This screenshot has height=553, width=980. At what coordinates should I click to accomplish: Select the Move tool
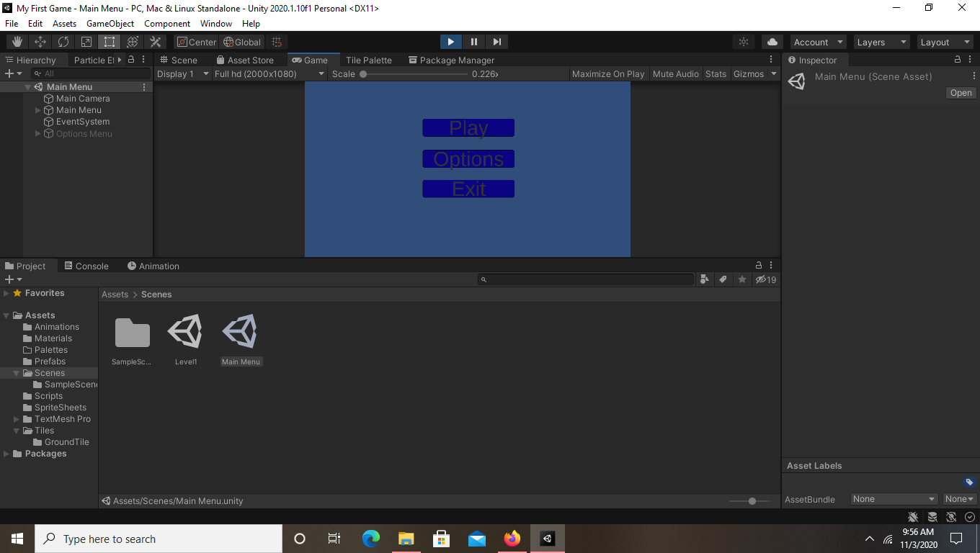coord(40,42)
